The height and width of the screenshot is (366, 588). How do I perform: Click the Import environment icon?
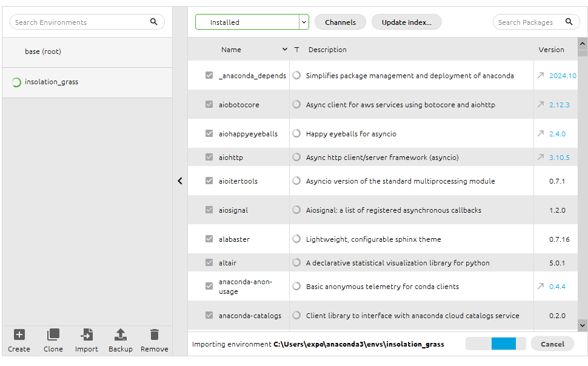87,334
